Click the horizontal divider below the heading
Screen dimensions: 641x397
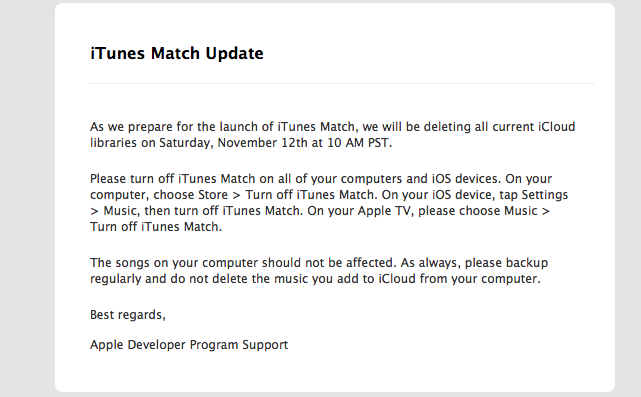(342, 83)
